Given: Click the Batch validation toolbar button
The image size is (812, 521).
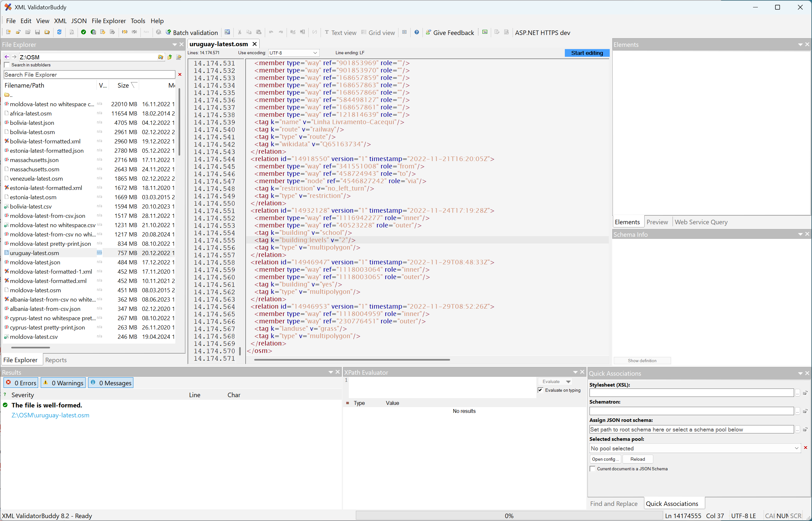Looking at the screenshot, I should (192, 32).
